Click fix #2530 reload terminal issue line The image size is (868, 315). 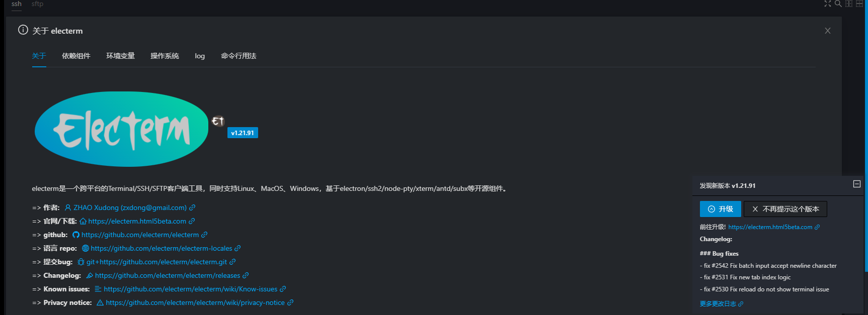[x=764, y=289]
